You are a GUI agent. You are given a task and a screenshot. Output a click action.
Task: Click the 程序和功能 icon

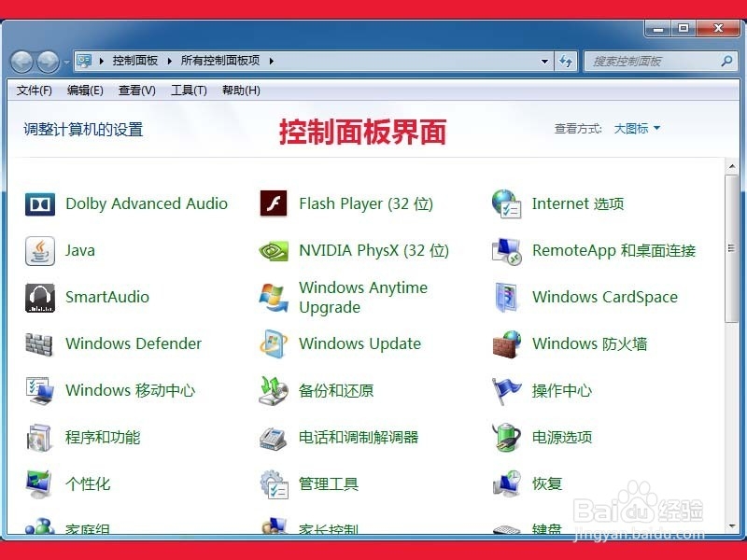[39, 437]
